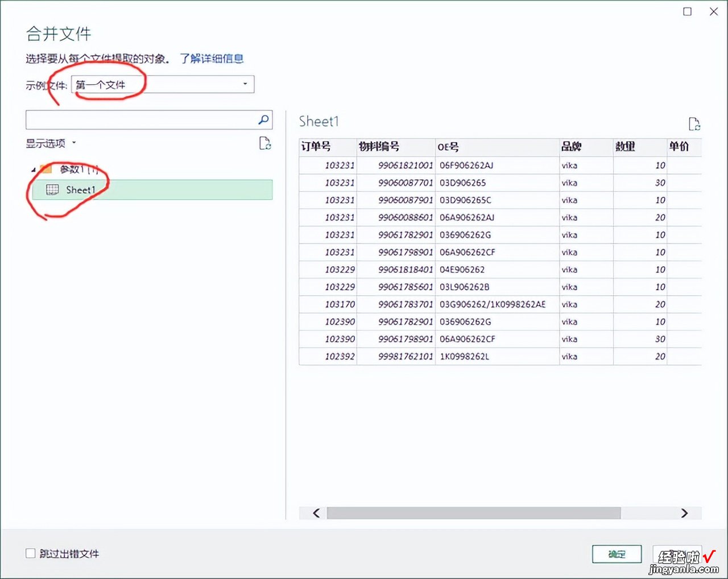Click the 物料编号 column header
The height and width of the screenshot is (579, 728).
pos(396,147)
